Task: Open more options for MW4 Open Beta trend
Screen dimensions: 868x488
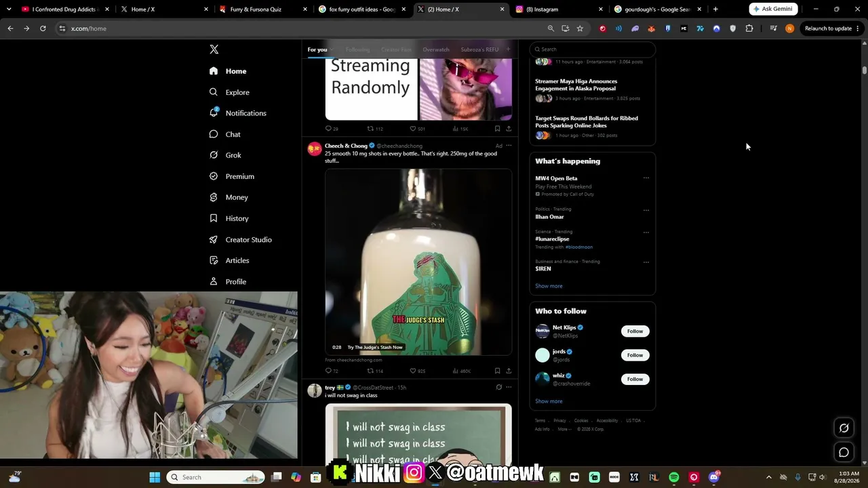Action: coord(646,178)
